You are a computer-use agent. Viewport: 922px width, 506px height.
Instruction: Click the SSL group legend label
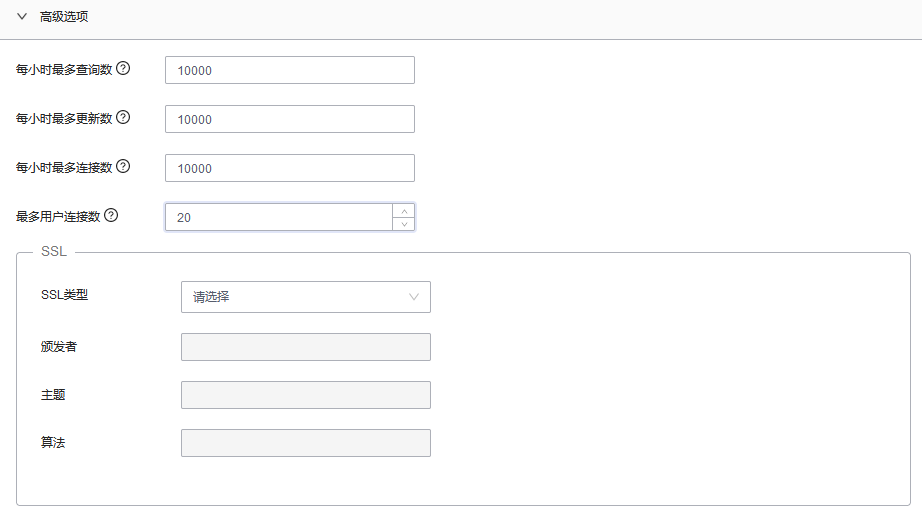(x=53, y=251)
